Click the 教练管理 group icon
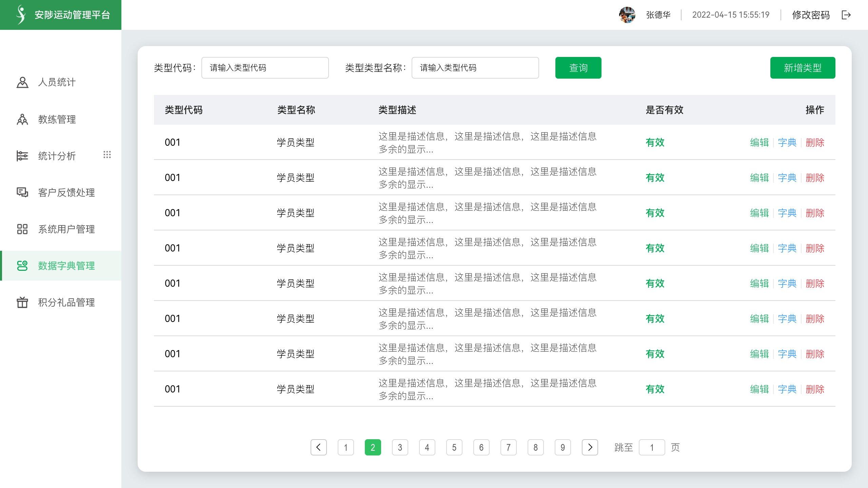 point(22,119)
